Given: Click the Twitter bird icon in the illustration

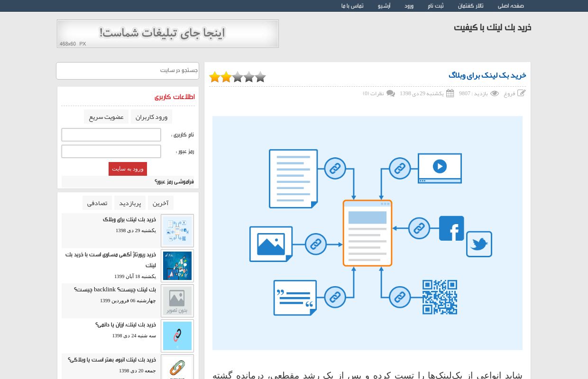Looking at the screenshot, I should tap(479, 244).
